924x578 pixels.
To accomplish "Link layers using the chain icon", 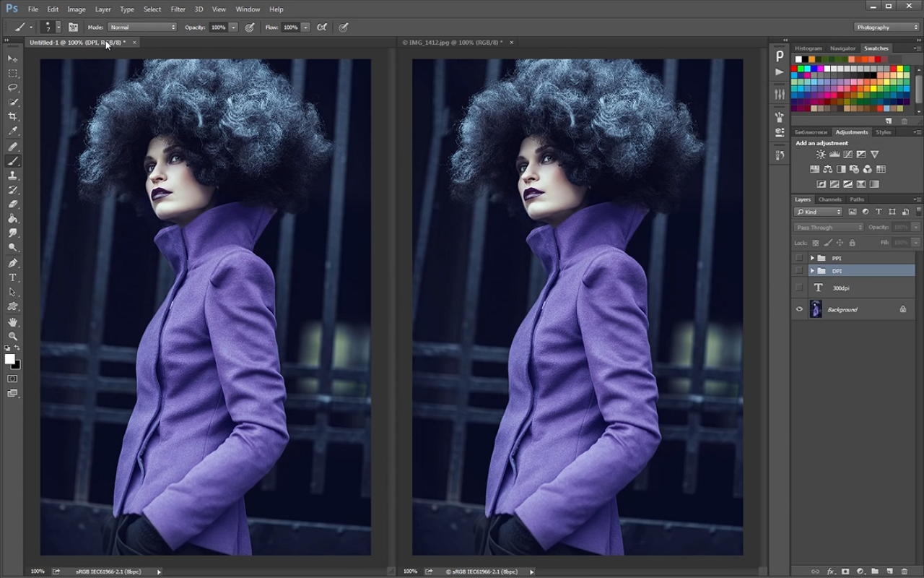I will [x=816, y=571].
